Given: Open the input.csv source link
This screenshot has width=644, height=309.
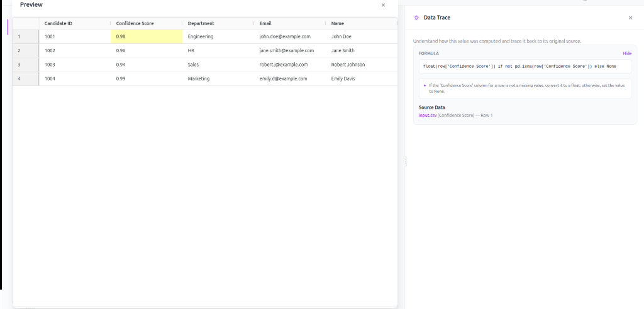Looking at the screenshot, I should (x=428, y=116).
